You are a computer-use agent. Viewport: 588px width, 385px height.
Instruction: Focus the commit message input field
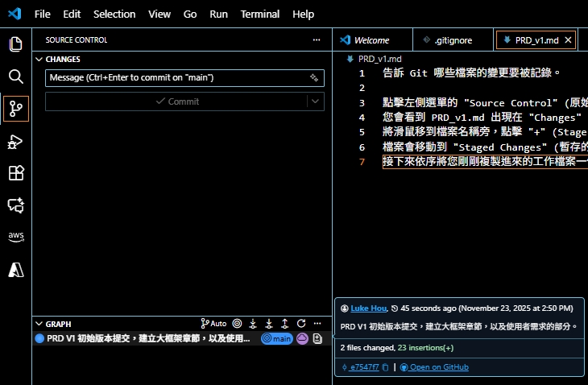click(x=184, y=77)
